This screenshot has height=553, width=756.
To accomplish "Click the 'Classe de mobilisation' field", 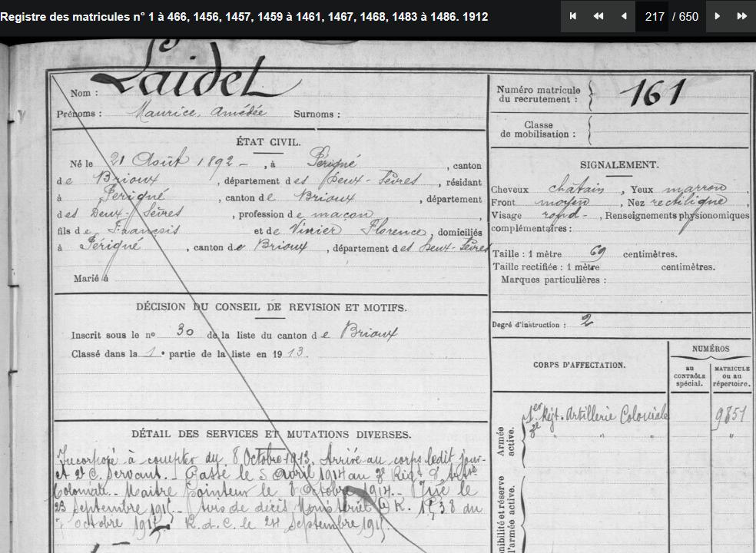I will 538,130.
